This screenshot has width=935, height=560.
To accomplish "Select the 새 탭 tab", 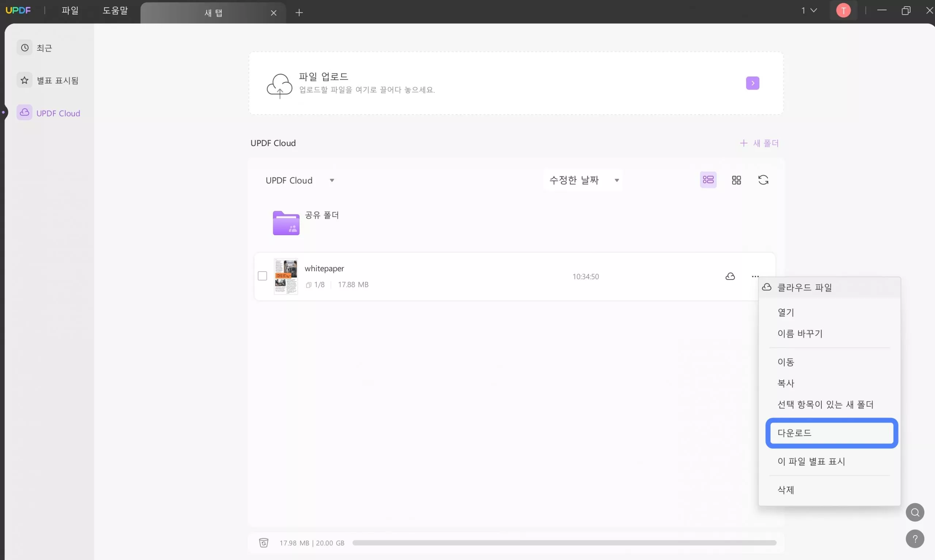I will click(213, 13).
